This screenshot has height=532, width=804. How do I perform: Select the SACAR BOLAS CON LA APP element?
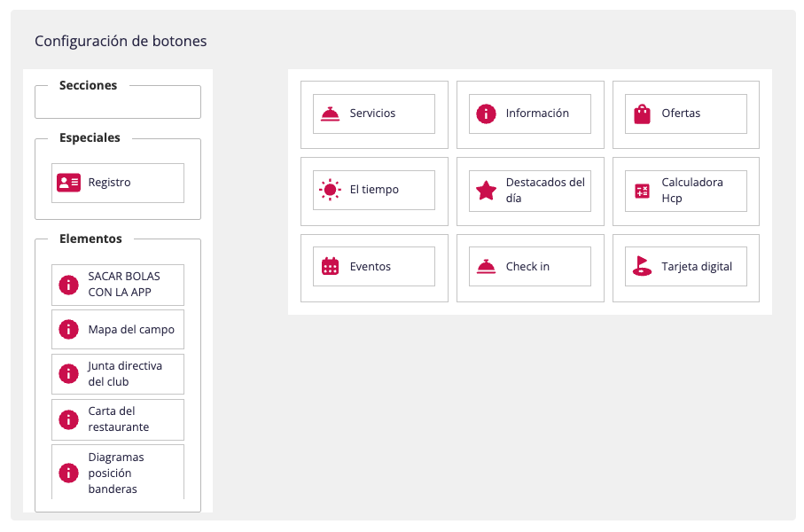(x=118, y=285)
